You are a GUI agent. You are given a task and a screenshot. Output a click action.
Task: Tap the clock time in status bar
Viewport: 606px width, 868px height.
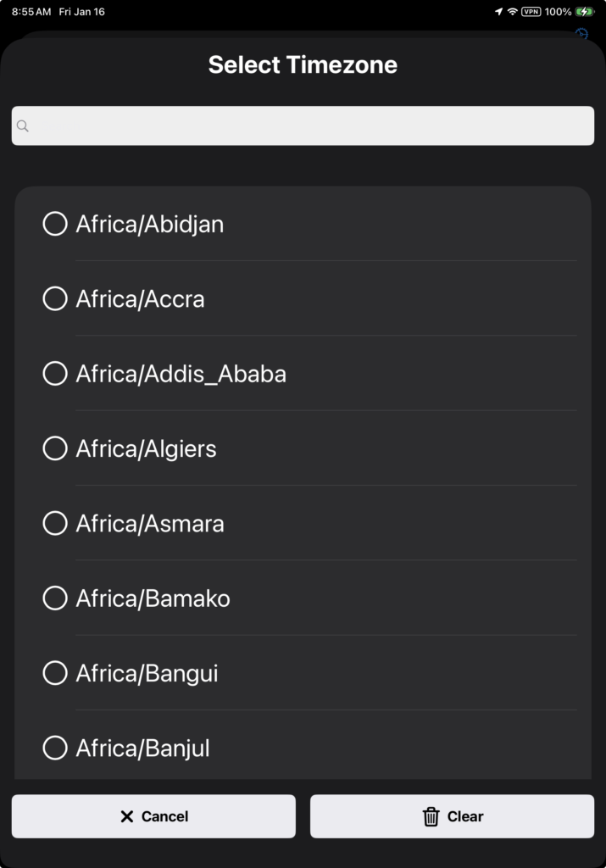(31, 12)
